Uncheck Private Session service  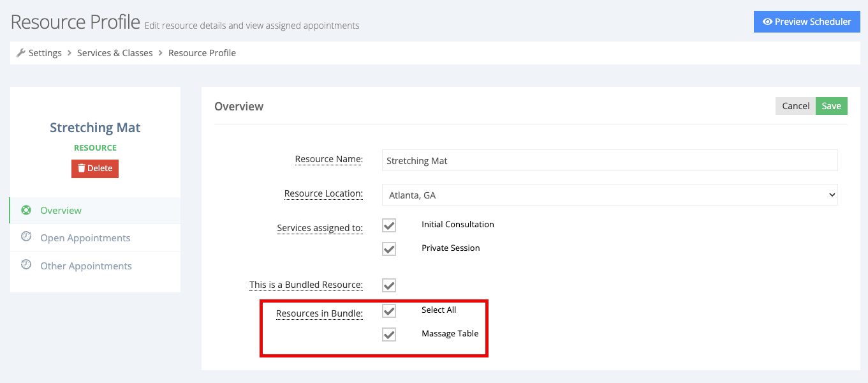[x=389, y=249]
